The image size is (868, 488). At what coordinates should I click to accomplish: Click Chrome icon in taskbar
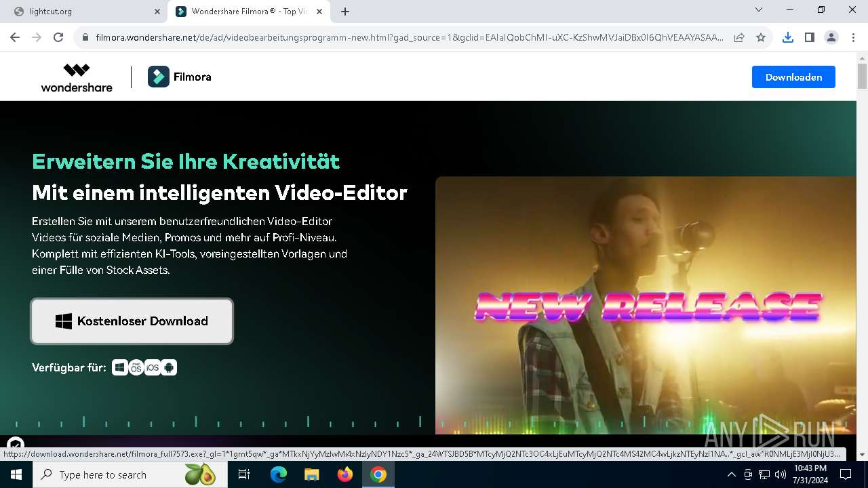378,474
